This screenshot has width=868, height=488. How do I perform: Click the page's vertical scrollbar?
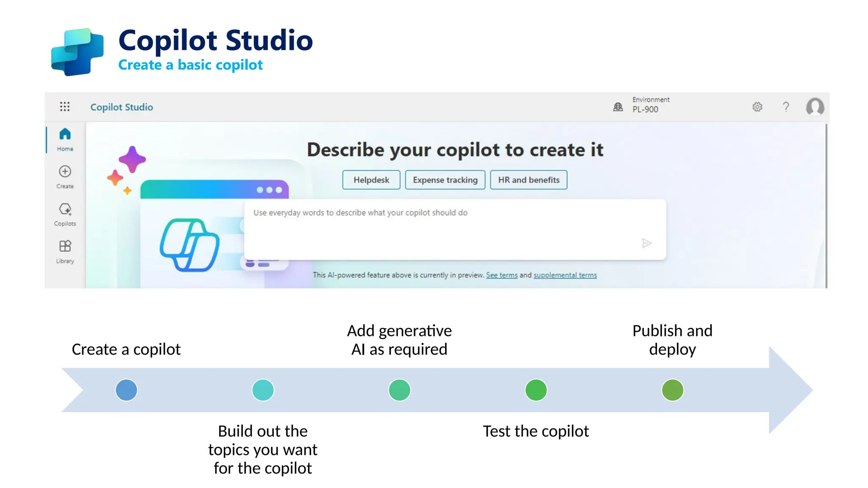[x=826, y=205]
